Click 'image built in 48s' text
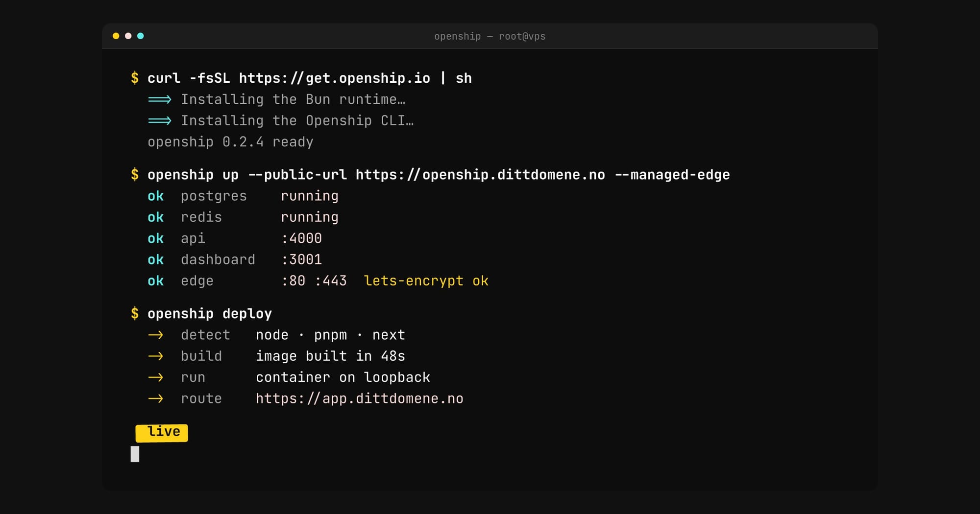This screenshot has height=514, width=980. 331,356
